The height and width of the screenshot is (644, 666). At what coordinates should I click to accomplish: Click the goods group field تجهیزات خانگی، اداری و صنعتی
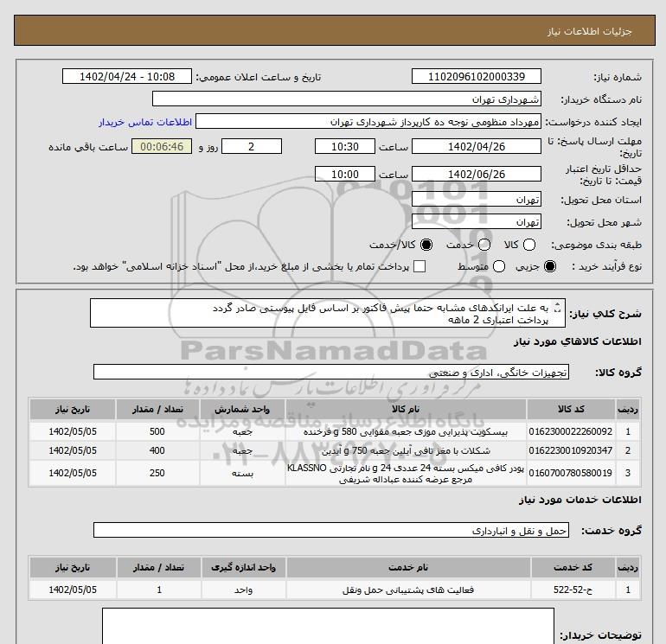[x=331, y=372]
